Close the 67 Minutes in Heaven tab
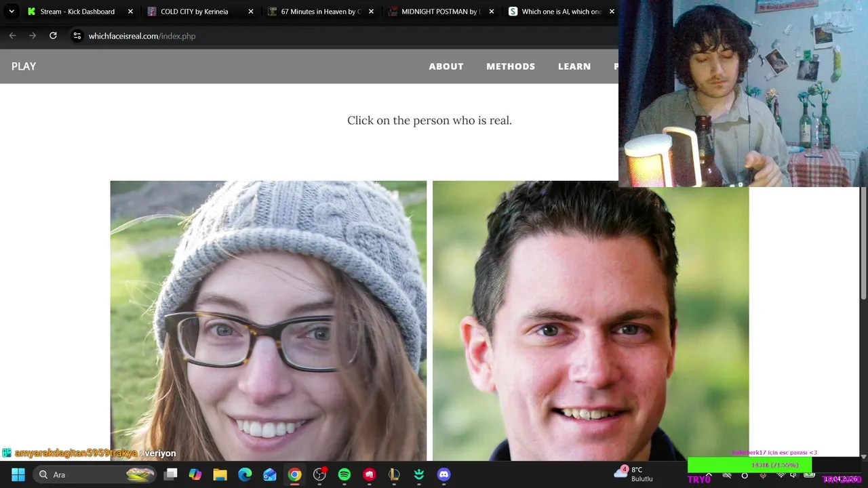868x488 pixels. pos(371,12)
